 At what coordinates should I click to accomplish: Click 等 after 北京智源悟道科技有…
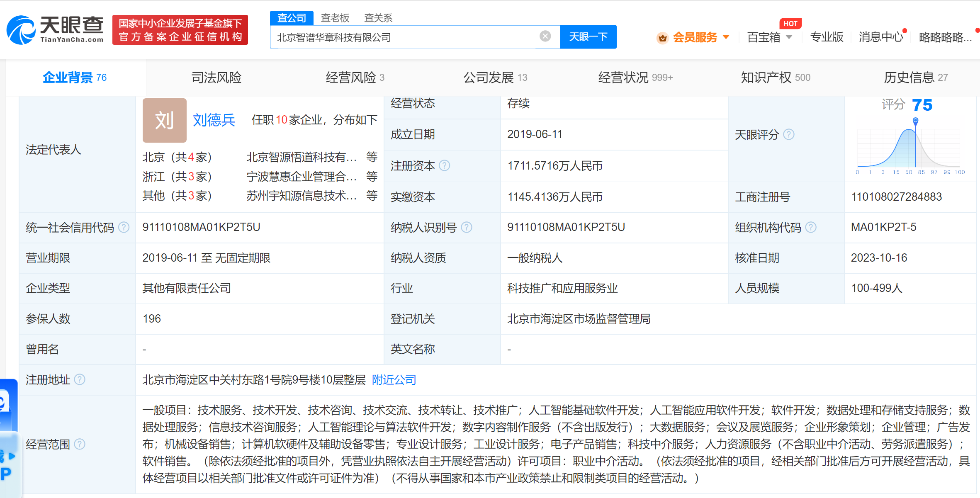pyautogui.click(x=372, y=157)
